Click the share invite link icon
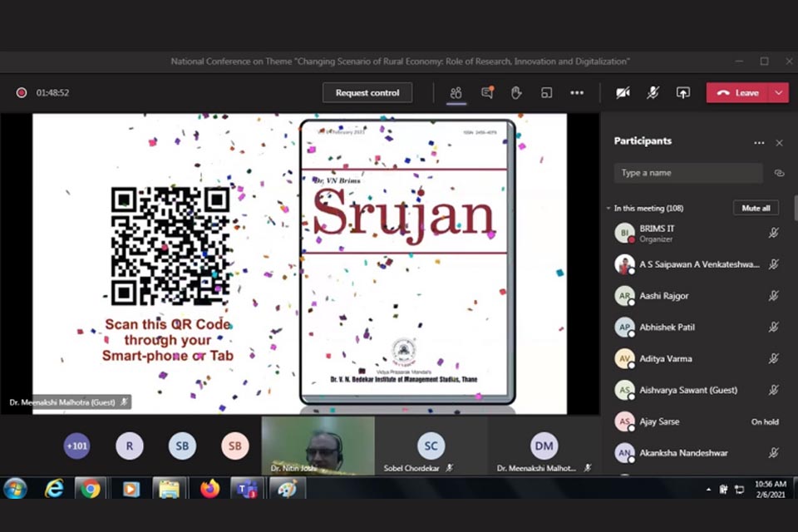The image size is (798, 532). click(x=779, y=173)
